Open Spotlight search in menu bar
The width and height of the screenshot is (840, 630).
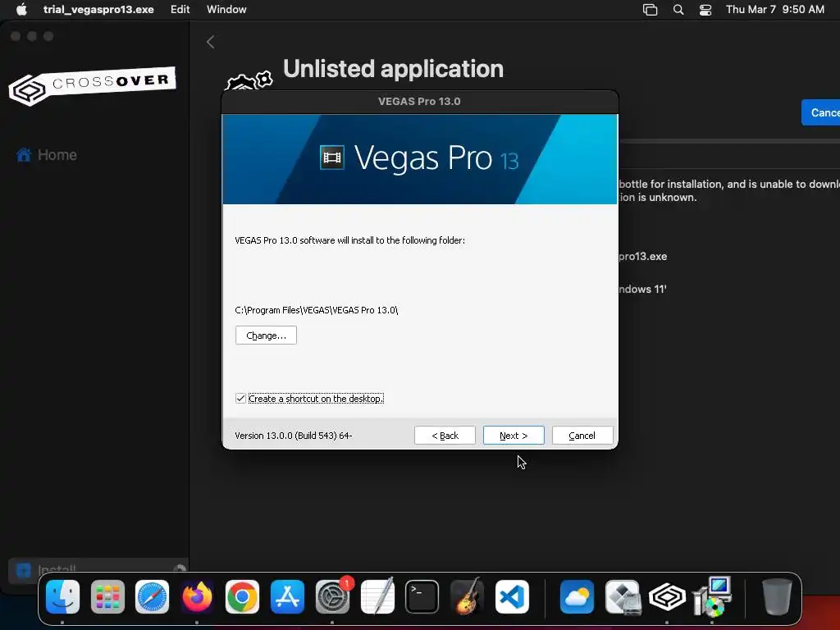(x=678, y=10)
